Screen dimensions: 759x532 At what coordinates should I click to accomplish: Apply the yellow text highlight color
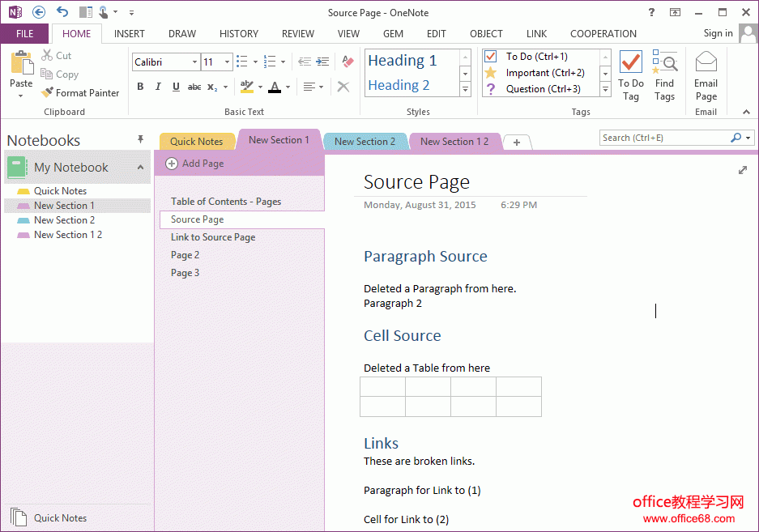pyautogui.click(x=246, y=87)
